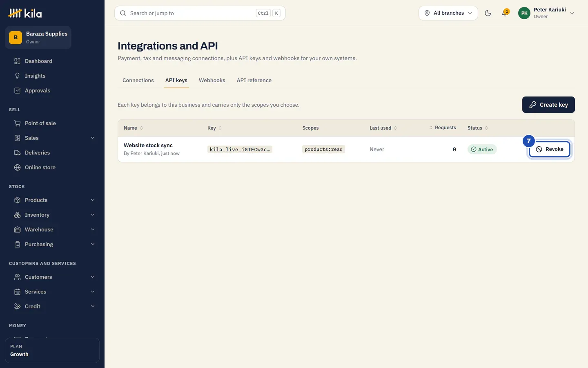
Task: Click the kila_live_iGTFCwGc key value
Action: tap(240, 149)
